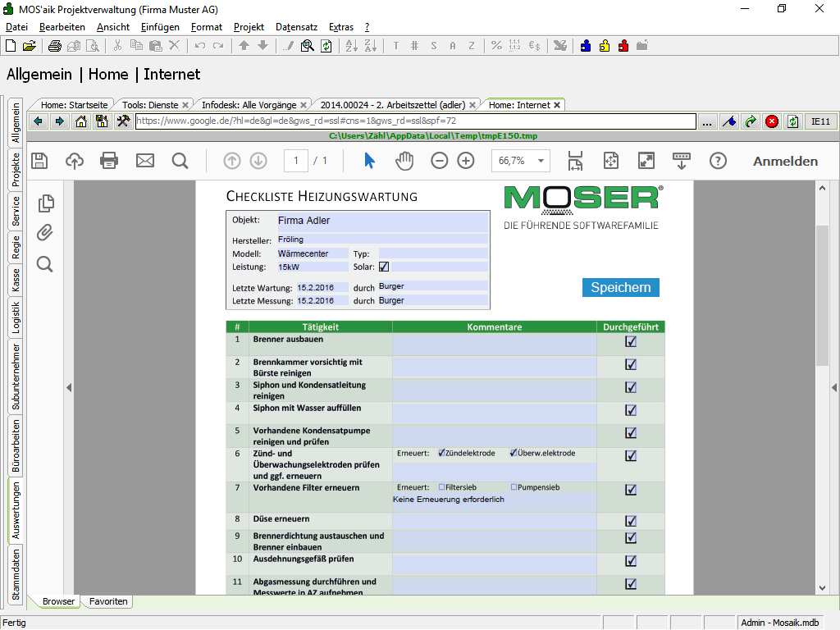This screenshot has width=840, height=630.
Task: Uncheck Durchgeführt for Düse erneuern
Action: [x=631, y=521]
